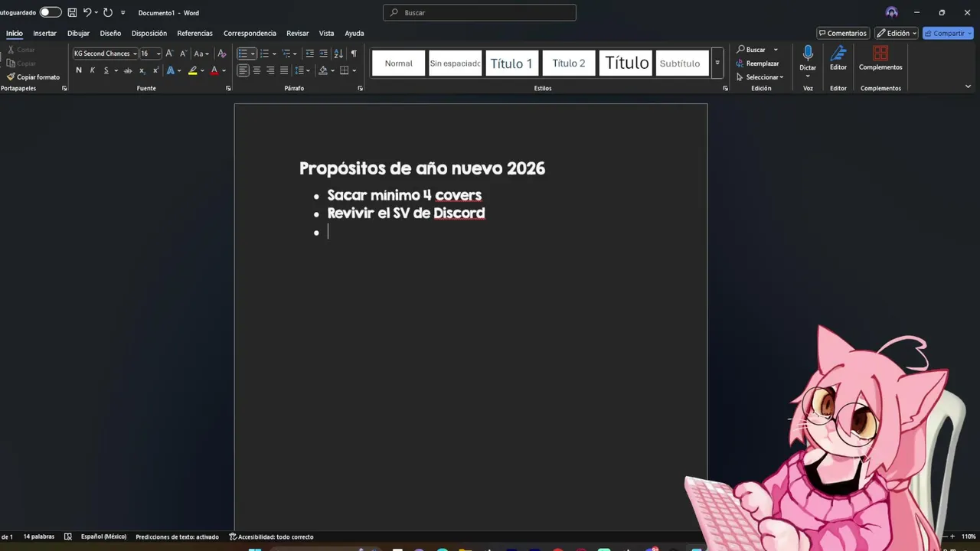
Task: Click the Shading paint bucket icon
Action: [x=323, y=70]
